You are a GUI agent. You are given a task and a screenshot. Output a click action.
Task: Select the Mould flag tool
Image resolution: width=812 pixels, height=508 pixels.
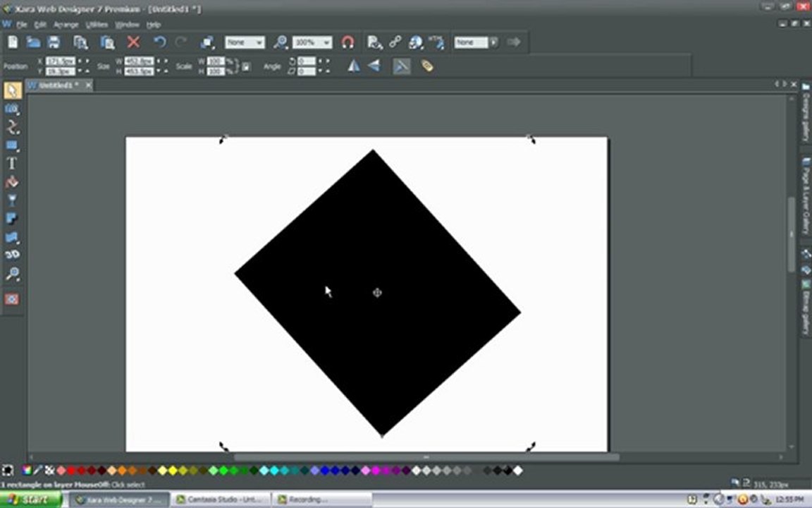pyautogui.click(x=12, y=237)
